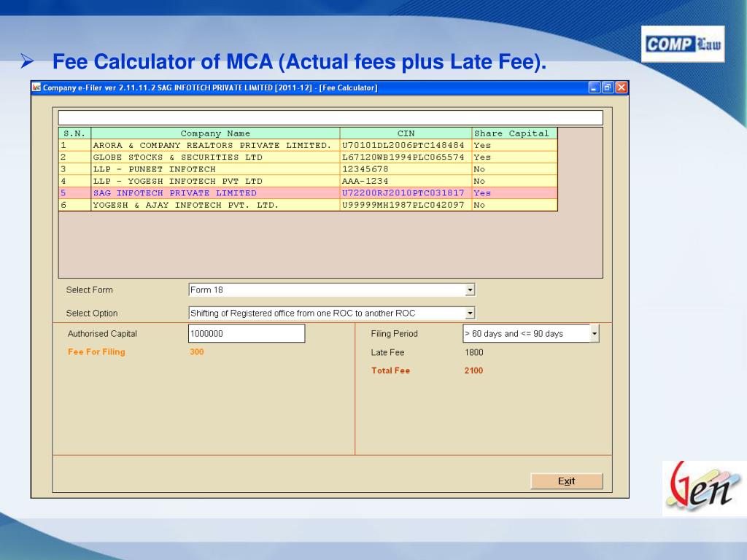Click the Authorised Capital input field
This screenshot has width=747, height=560.
click(x=247, y=333)
